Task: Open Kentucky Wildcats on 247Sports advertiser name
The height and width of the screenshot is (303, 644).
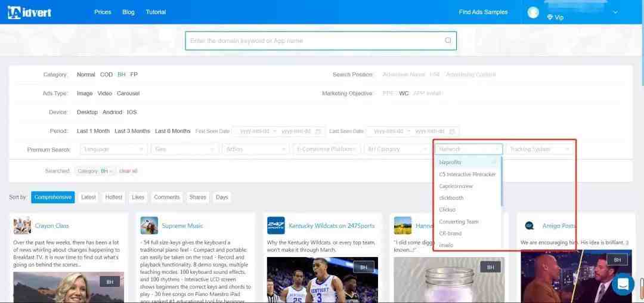Action: coord(332,226)
